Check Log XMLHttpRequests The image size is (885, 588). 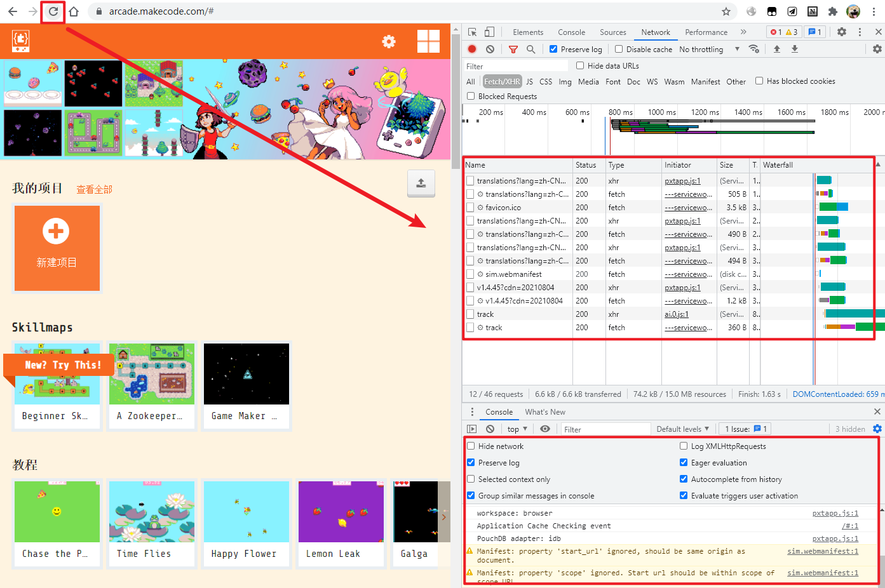(x=684, y=446)
